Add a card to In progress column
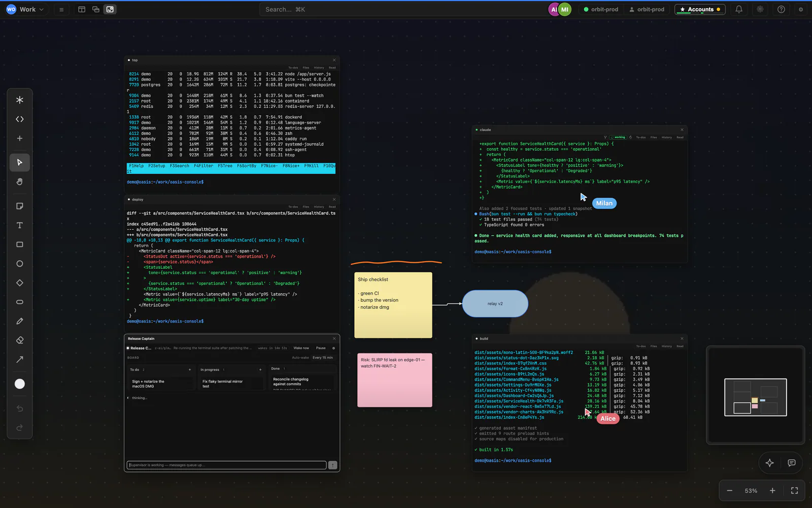 click(260, 370)
